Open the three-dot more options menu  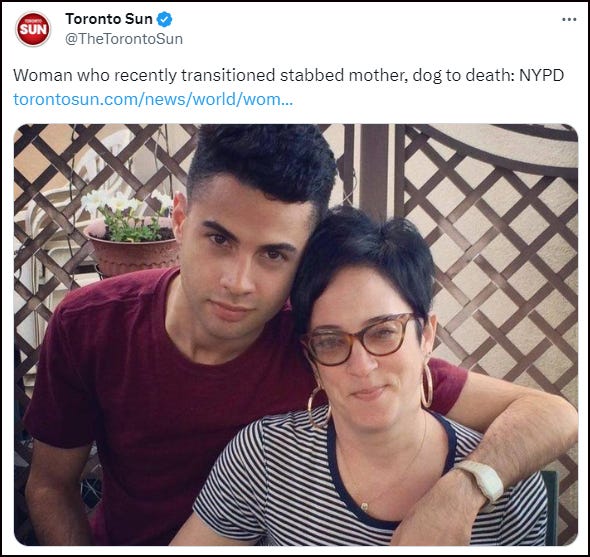tap(569, 20)
